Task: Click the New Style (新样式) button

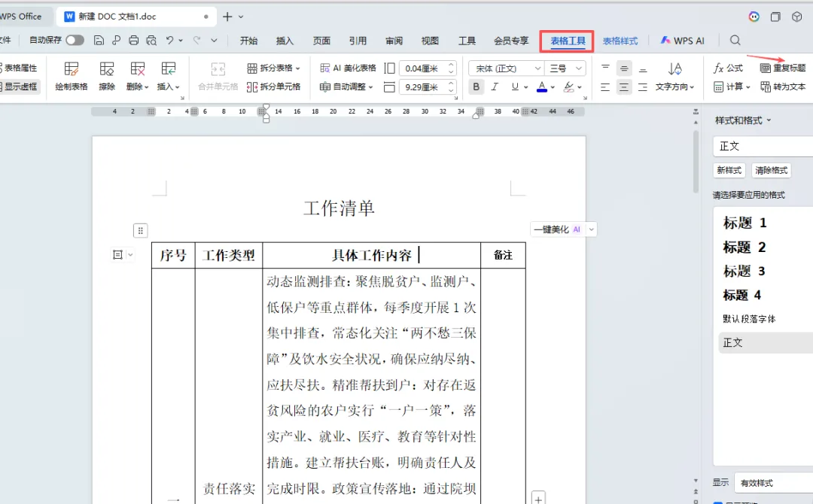Action: coord(729,170)
